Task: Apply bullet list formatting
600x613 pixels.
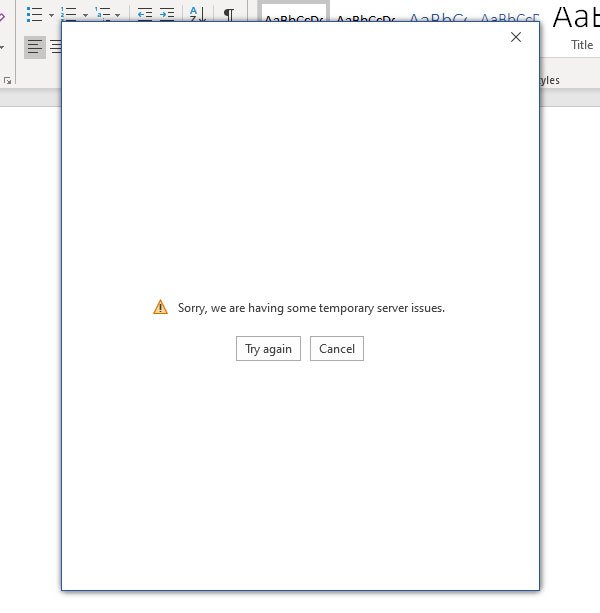Action: click(x=34, y=14)
